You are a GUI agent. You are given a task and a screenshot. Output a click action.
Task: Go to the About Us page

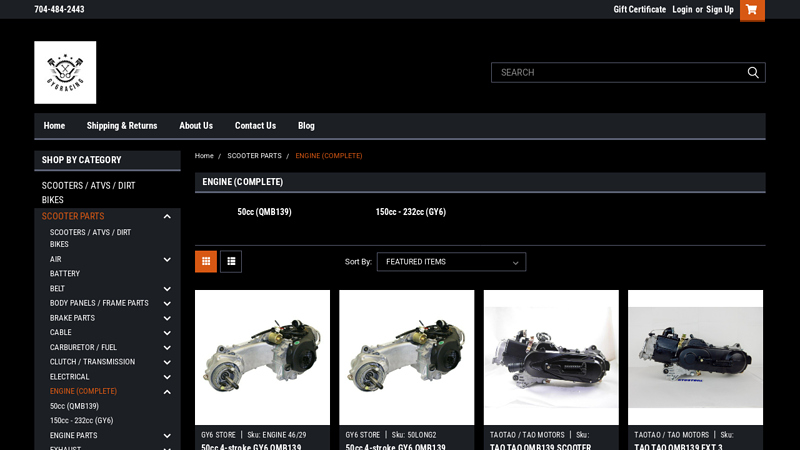pyautogui.click(x=196, y=126)
